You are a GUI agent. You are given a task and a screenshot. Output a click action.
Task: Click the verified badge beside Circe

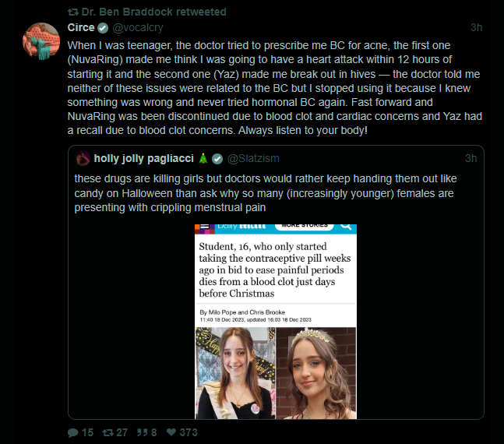click(x=103, y=27)
